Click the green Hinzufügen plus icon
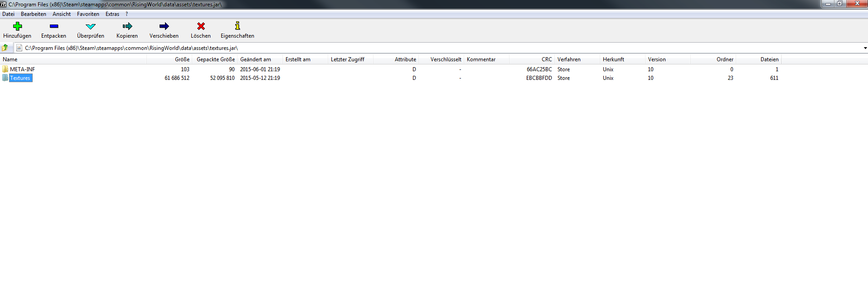The height and width of the screenshot is (285, 868). (17, 26)
